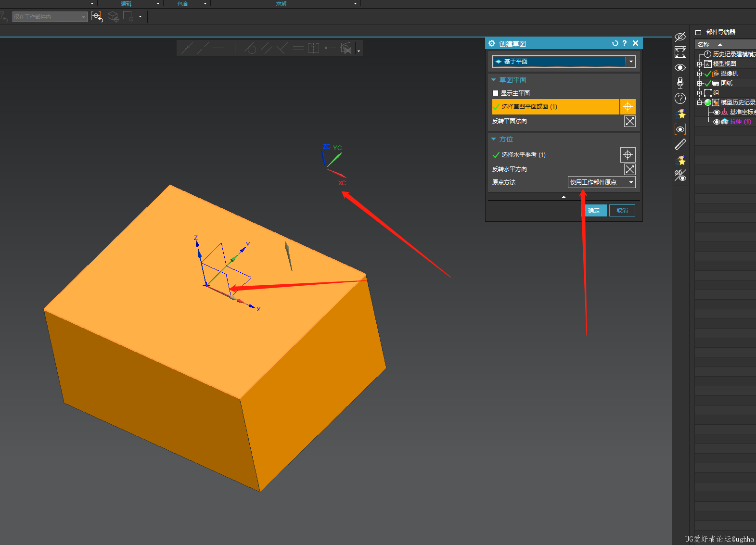Click the plane specify icon beside 选择草图平面或面
Viewport: 756px width, 545px height.
628,107
